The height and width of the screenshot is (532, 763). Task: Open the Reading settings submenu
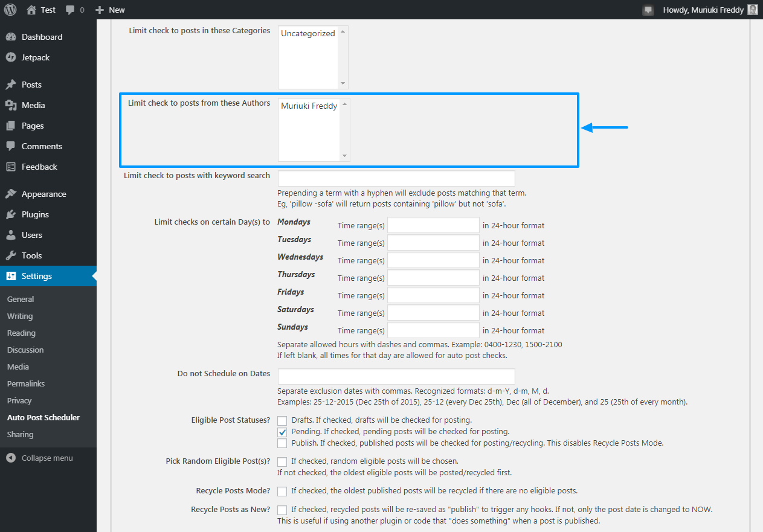point(21,333)
